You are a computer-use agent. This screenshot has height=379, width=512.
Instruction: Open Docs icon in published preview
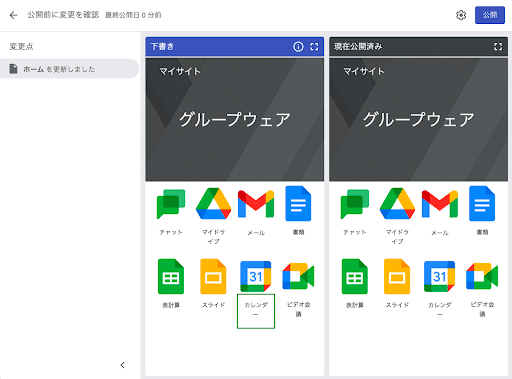[482, 204]
